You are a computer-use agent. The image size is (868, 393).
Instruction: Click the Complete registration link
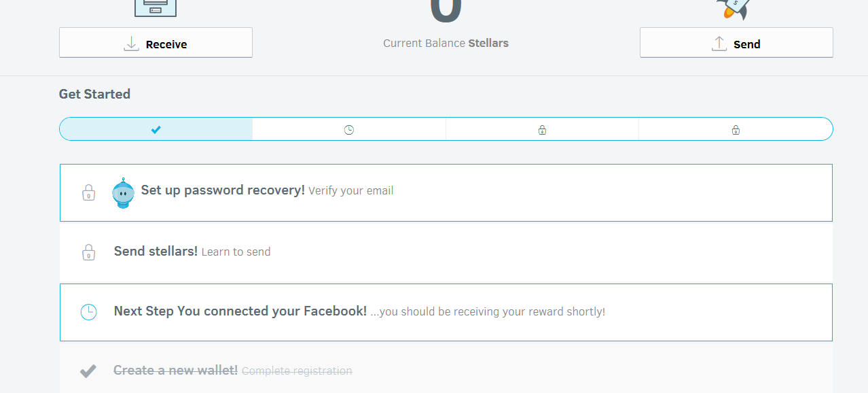(297, 371)
